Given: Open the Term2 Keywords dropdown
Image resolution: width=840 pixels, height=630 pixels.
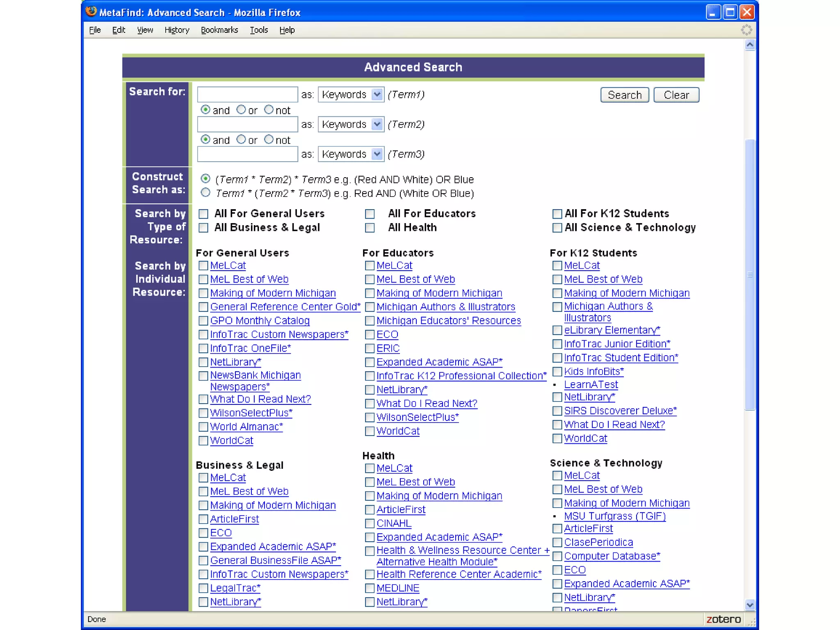Looking at the screenshot, I should (351, 124).
